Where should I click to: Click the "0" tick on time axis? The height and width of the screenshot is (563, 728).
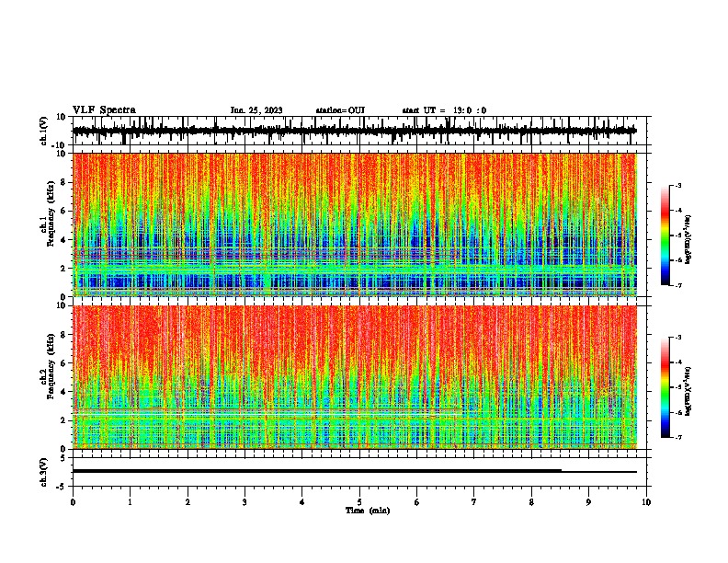coord(73,502)
